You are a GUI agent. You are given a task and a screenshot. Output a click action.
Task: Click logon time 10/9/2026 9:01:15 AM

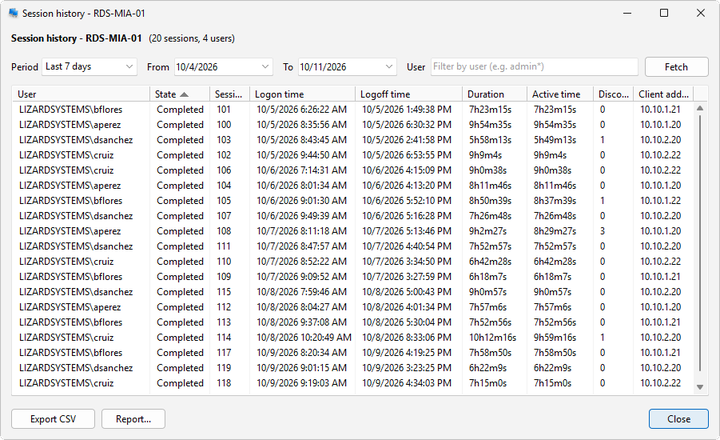(x=302, y=368)
